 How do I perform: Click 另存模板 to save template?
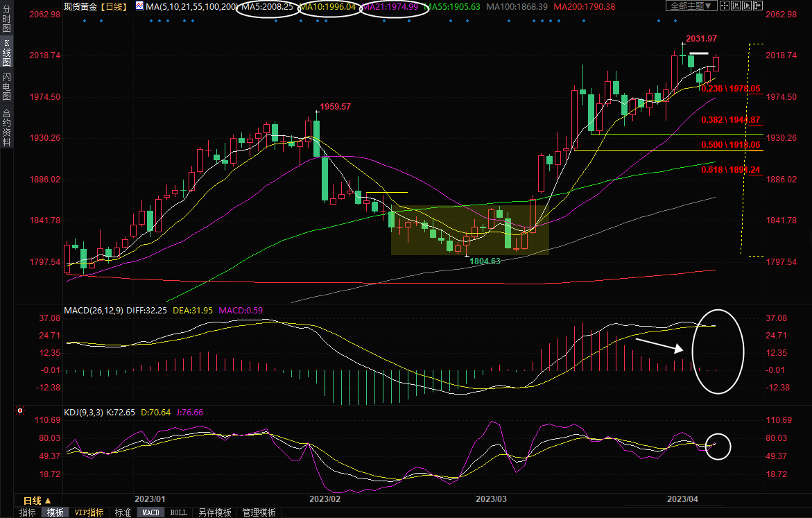[x=214, y=512]
